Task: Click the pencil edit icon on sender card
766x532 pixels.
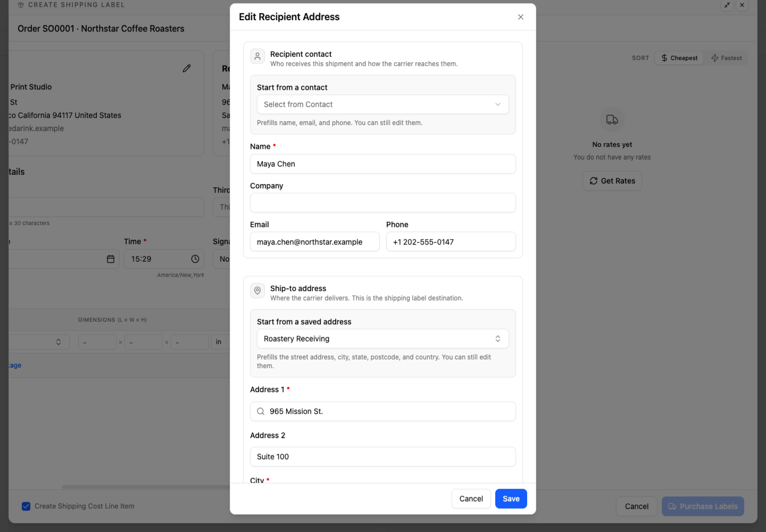Action: (x=187, y=68)
